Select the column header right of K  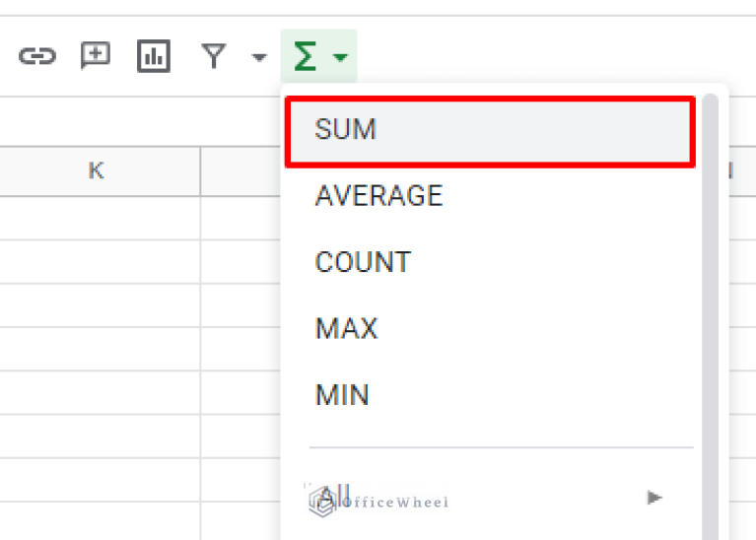pyautogui.click(x=241, y=171)
